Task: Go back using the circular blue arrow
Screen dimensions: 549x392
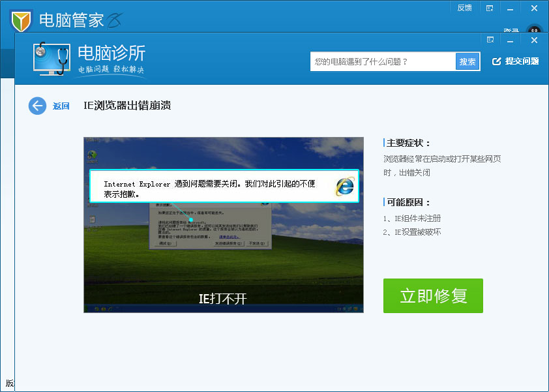Action: click(x=37, y=106)
